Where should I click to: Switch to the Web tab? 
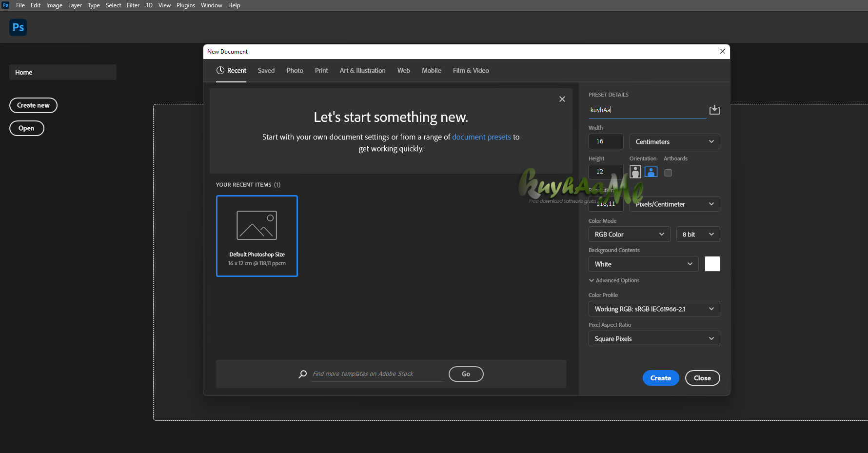(x=403, y=70)
